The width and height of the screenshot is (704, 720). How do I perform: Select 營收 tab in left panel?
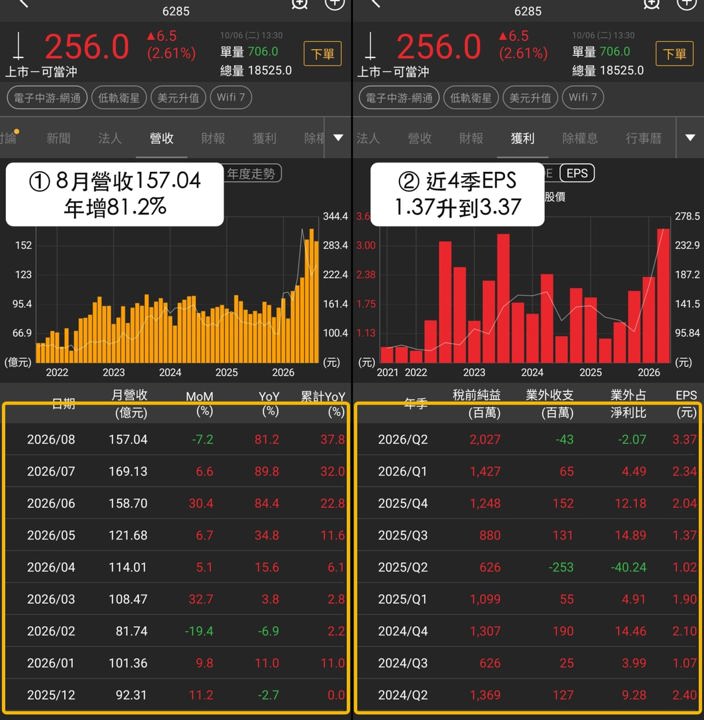point(161,138)
